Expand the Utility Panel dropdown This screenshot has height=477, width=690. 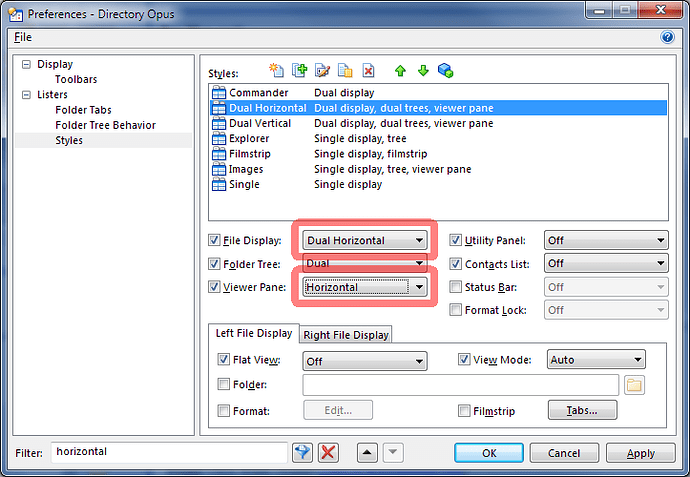pyautogui.click(x=605, y=240)
